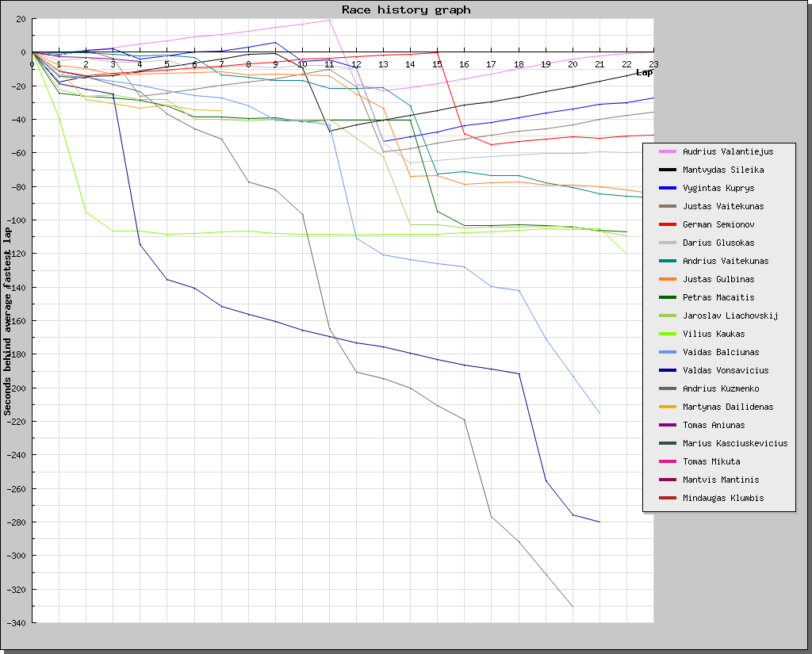The width and height of the screenshot is (812, 654).
Task: Select the Jaroslav Liachovskij legend label
Action: pos(730,316)
